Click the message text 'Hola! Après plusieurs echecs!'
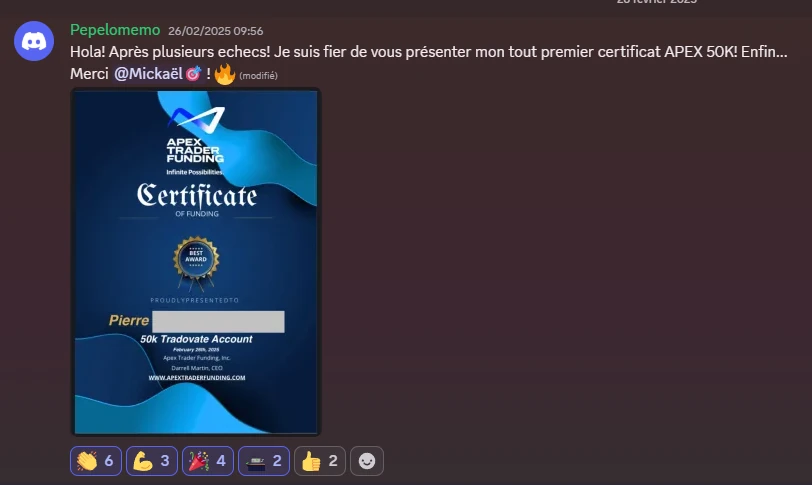This screenshot has height=485, width=812. (x=170, y=52)
